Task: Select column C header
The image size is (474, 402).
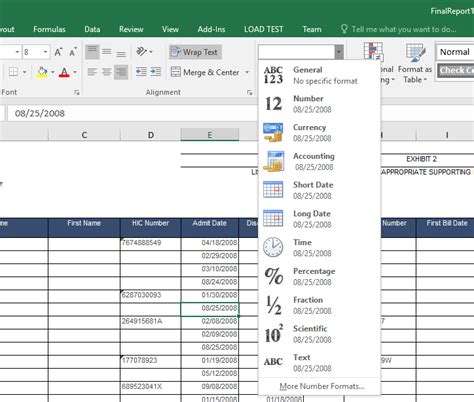Action: (84, 135)
